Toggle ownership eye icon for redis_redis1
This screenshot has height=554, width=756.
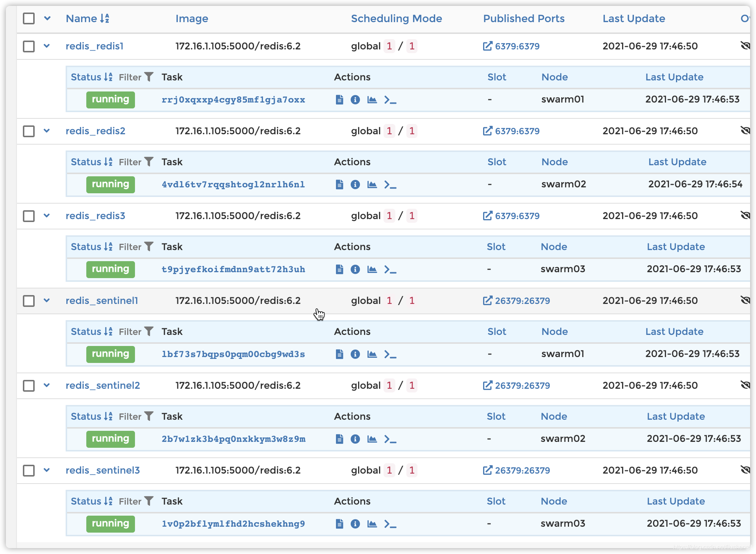(x=745, y=46)
